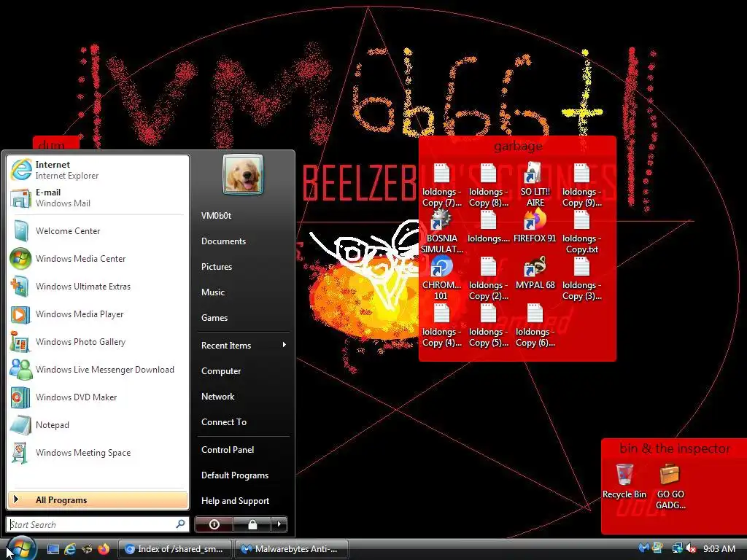Select the CHROM... 101 desktop shortcut

[x=441, y=278]
